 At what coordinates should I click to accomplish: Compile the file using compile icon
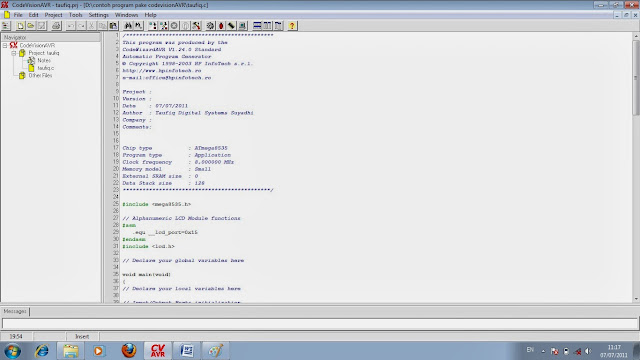click(153, 26)
